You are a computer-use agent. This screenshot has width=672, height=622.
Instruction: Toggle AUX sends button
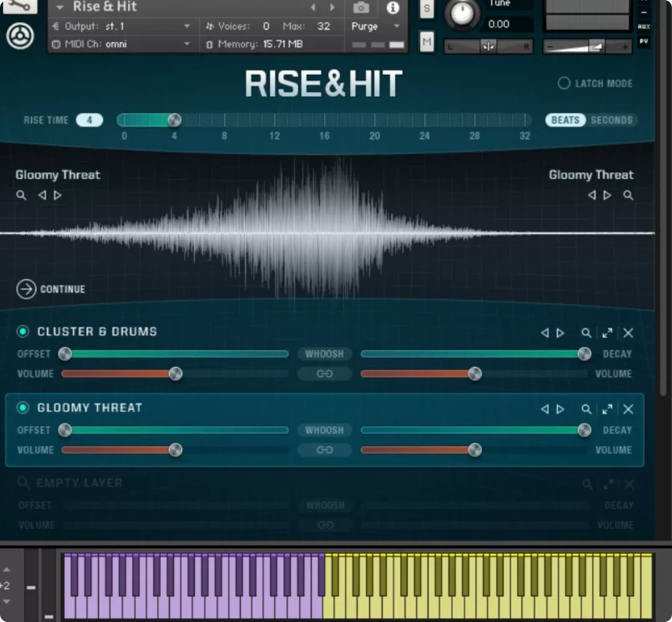[x=644, y=26]
